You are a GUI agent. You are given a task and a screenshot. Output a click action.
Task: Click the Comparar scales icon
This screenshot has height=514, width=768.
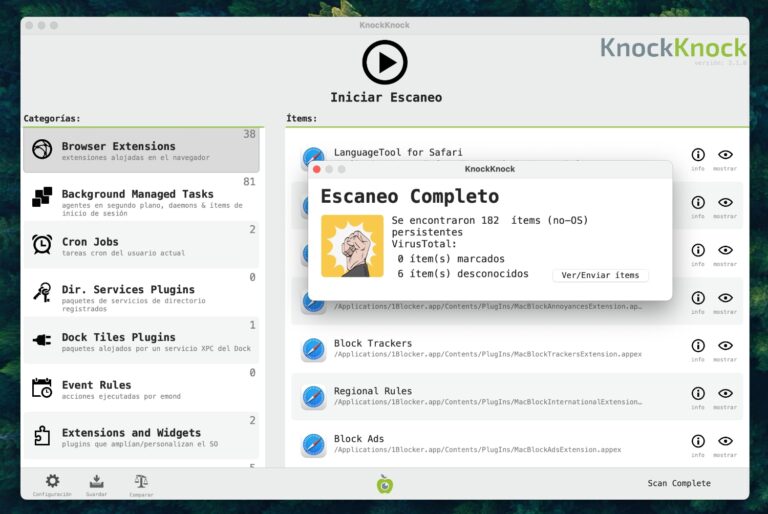[x=141, y=482]
